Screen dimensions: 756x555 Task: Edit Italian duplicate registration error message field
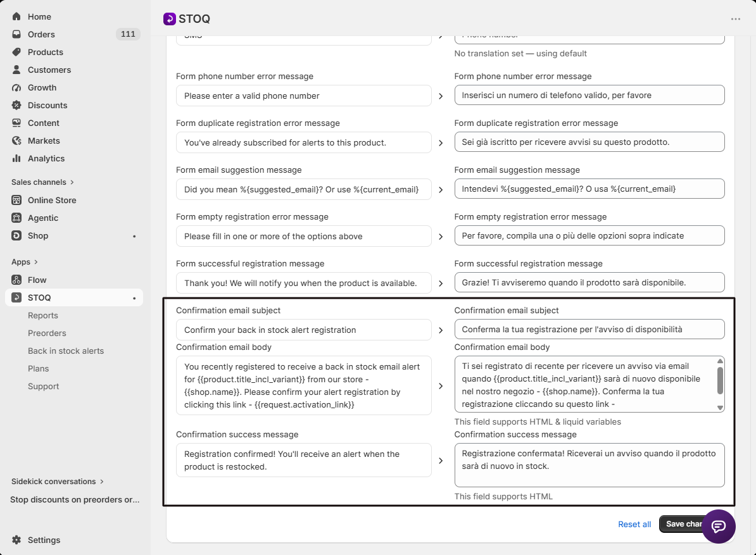point(589,142)
